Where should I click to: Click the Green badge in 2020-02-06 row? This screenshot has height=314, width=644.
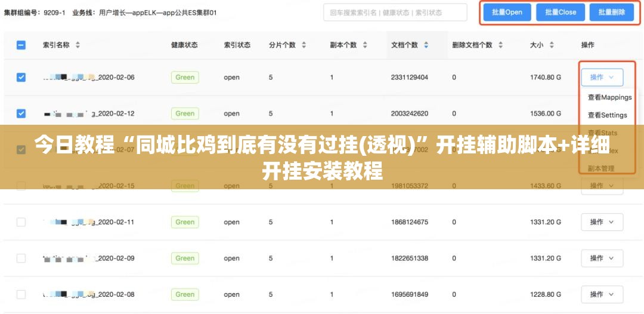185,77
